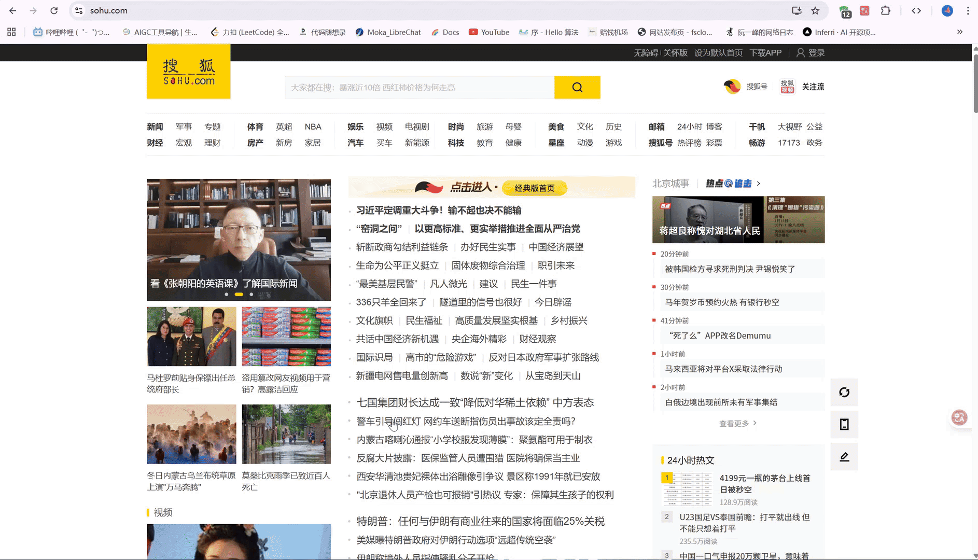The image size is (978, 560).
Task: Open the 内蒙古 horses photo thumbnail
Action: pyautogui.click(x=191, y=434)
